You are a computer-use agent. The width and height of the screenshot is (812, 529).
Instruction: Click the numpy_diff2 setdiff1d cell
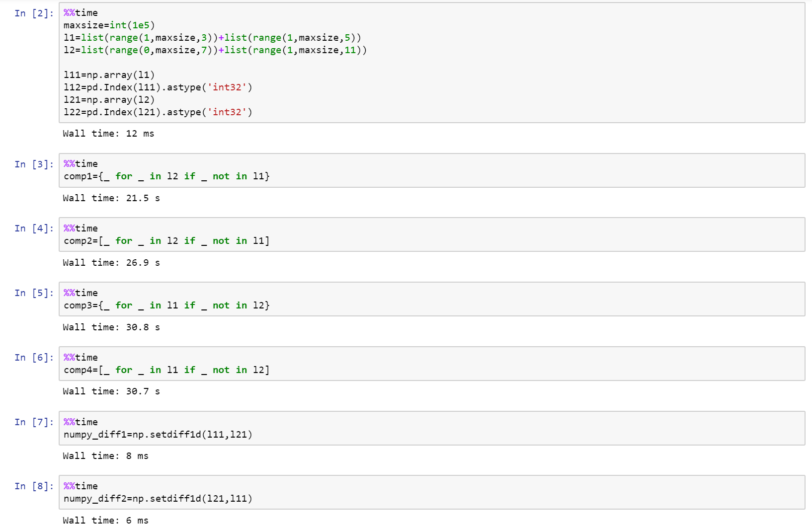pyautogui.click(x=432, y=492)
